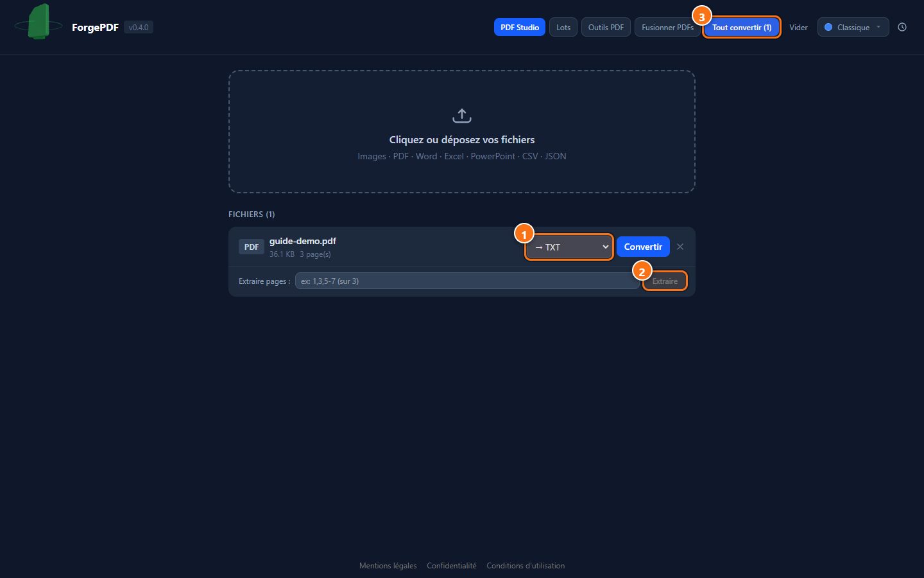Open Outils PDF tools
This screenshot has height=578, width=924.
(x=606, y=27)
